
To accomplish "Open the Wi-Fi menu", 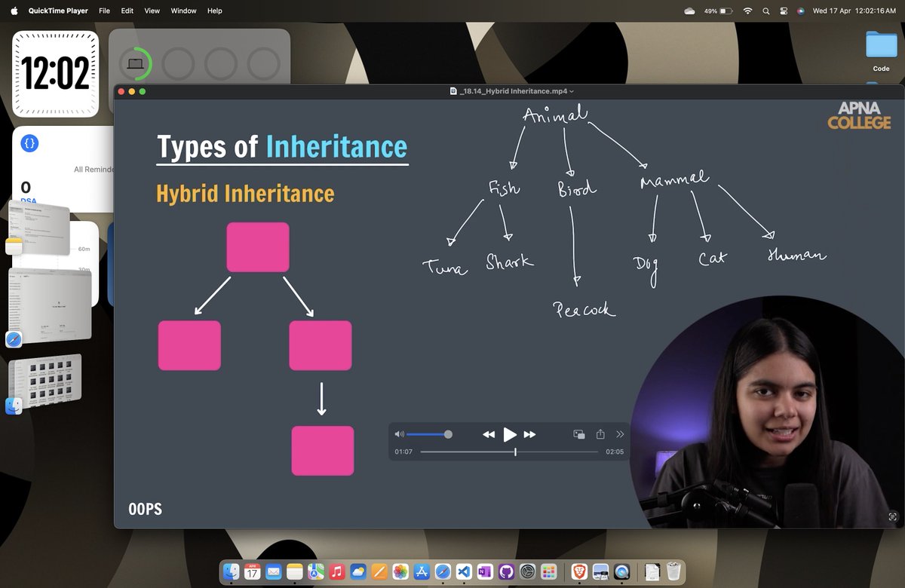I will (x=747, y=11).
